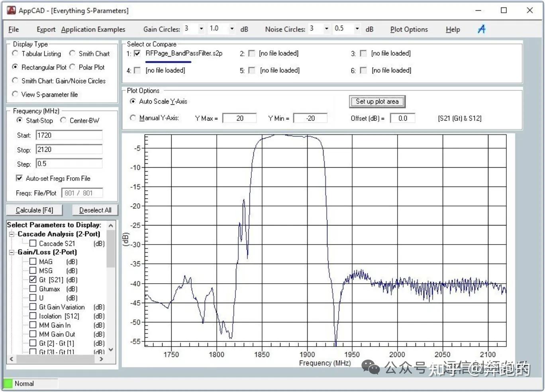This screenshot has height=392, width=545.
Task: Click the parameter list horizontal scrollbar
Action: click(x=56, y=359)
